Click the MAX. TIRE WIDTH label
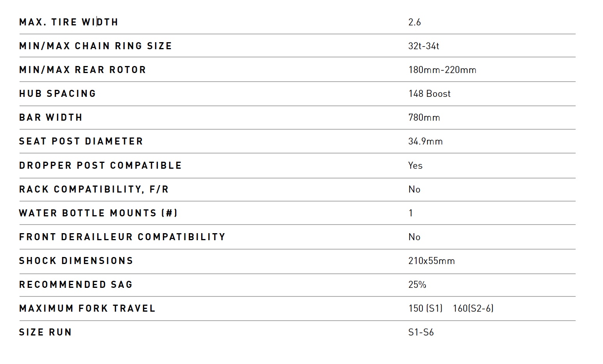The width and height of the screenshot is (603, 364). 68,22
